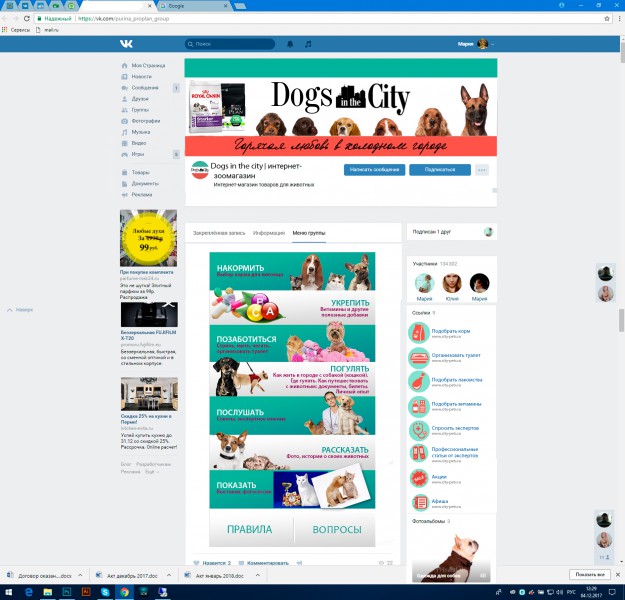Expand options for Договор оказан download

click(x=80, y=575)
